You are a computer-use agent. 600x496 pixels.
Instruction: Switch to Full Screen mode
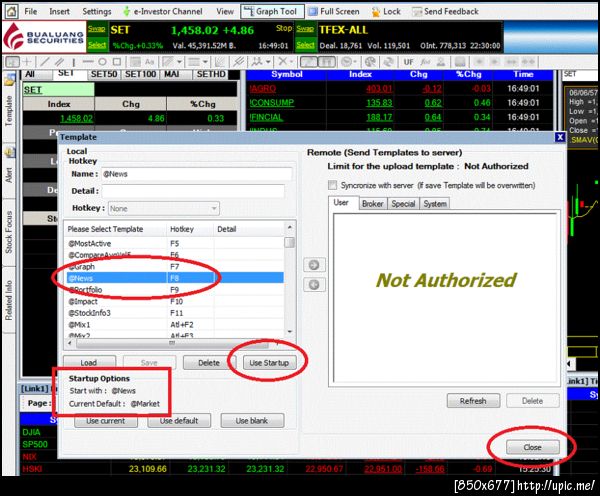pos(334,11)
